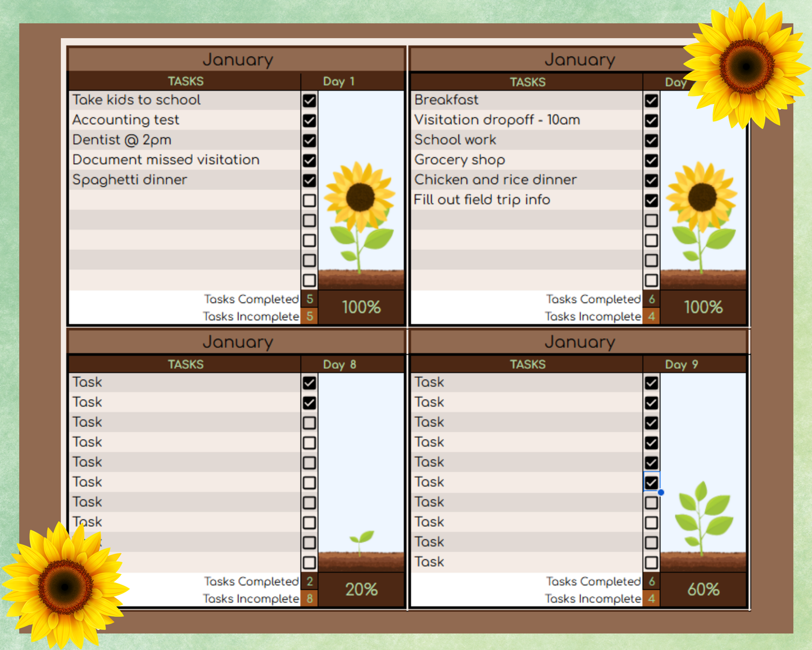Click the 'Grocery shop' task text

(460, 160)
